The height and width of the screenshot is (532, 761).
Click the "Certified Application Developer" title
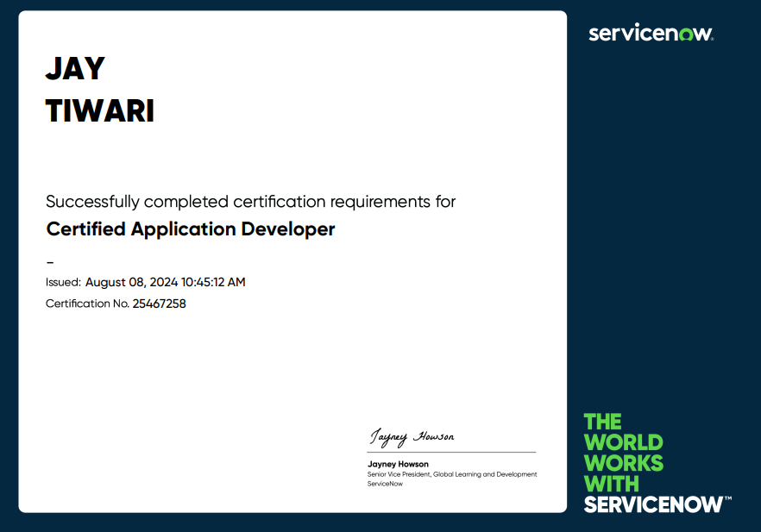click(190, 228)
